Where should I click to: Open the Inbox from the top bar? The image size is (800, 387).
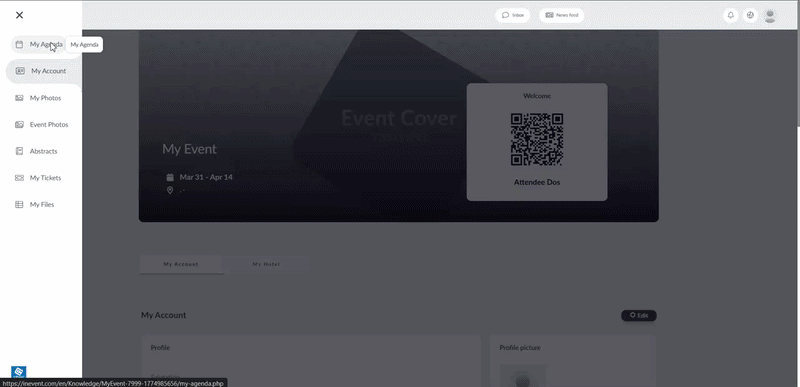click(513, 15)
